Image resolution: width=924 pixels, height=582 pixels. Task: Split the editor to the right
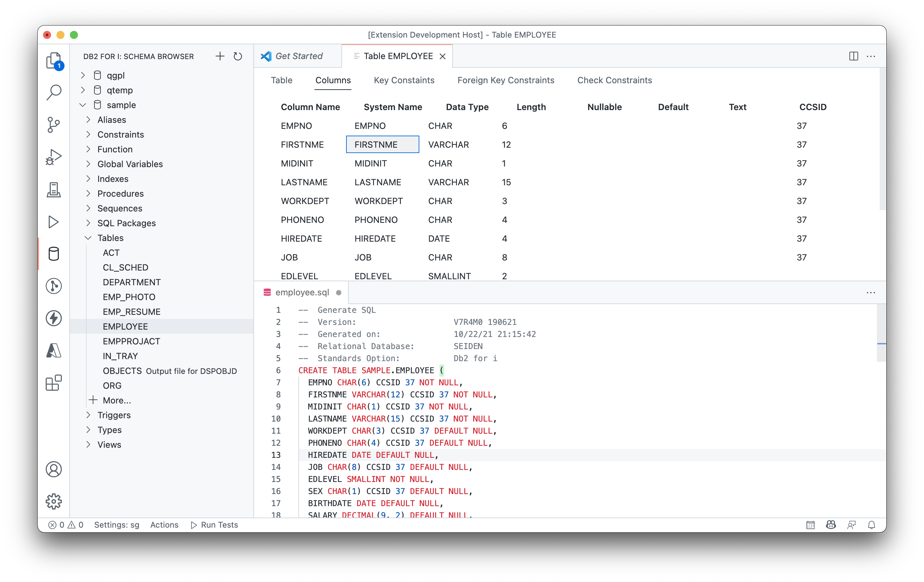853,56
